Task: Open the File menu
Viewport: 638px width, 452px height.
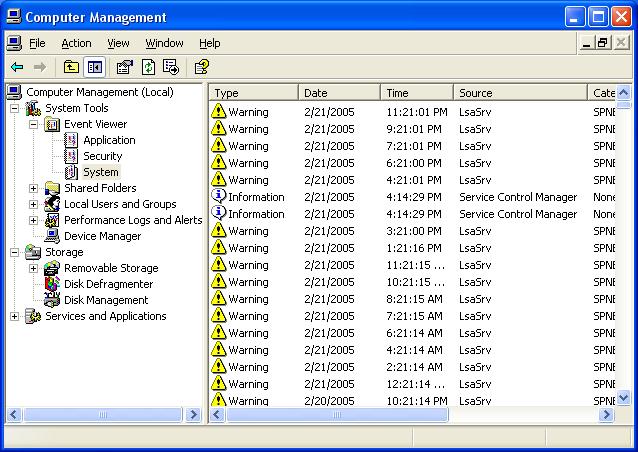Action: point(37,43)
